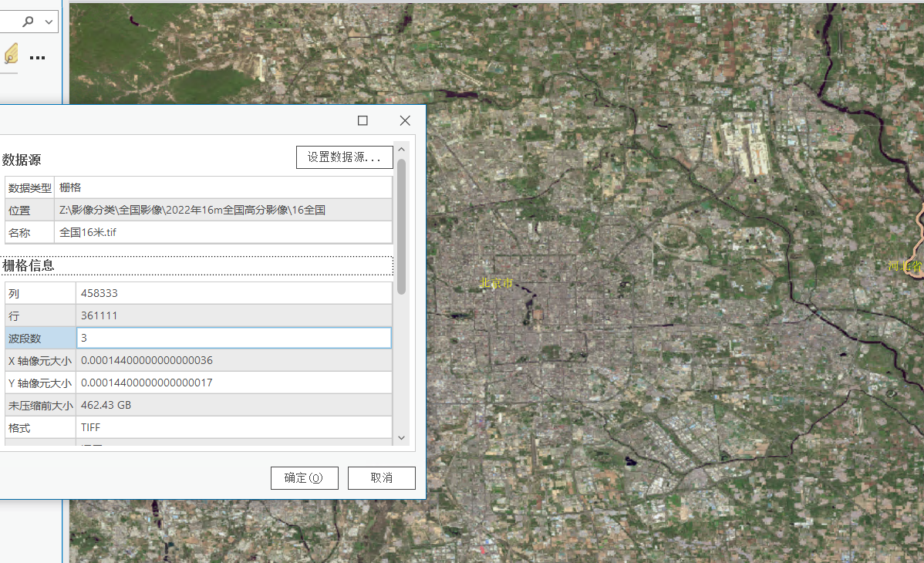Collapse the 数据源 section header
The width and height of the screenshot is (924, 563).
(x=22, y=160)
